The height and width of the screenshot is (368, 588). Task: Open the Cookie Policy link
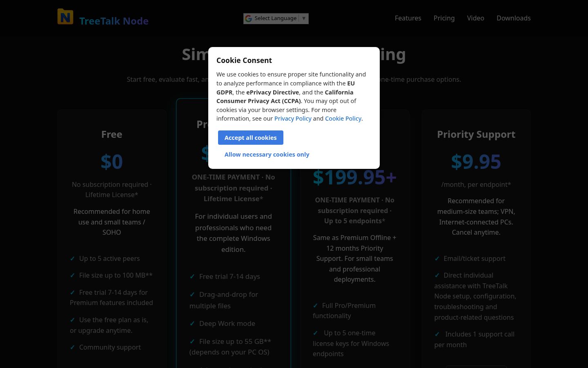(343, 119)
